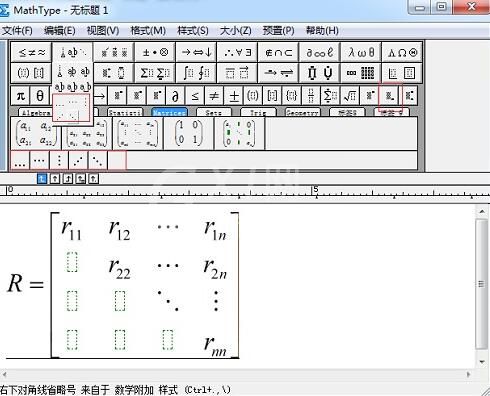Viewport: 490px width, 396px height.
Task: Switch to the Trig tab
Action: (258, 113)
